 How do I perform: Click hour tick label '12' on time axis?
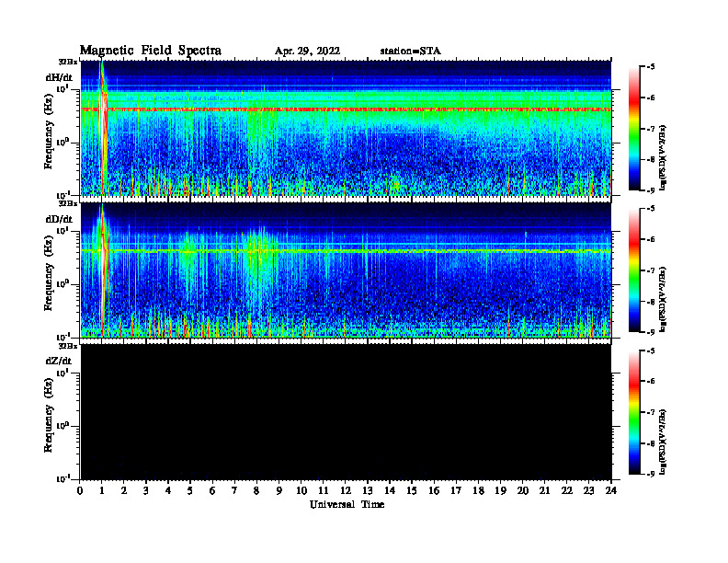(x=346, y=491)
